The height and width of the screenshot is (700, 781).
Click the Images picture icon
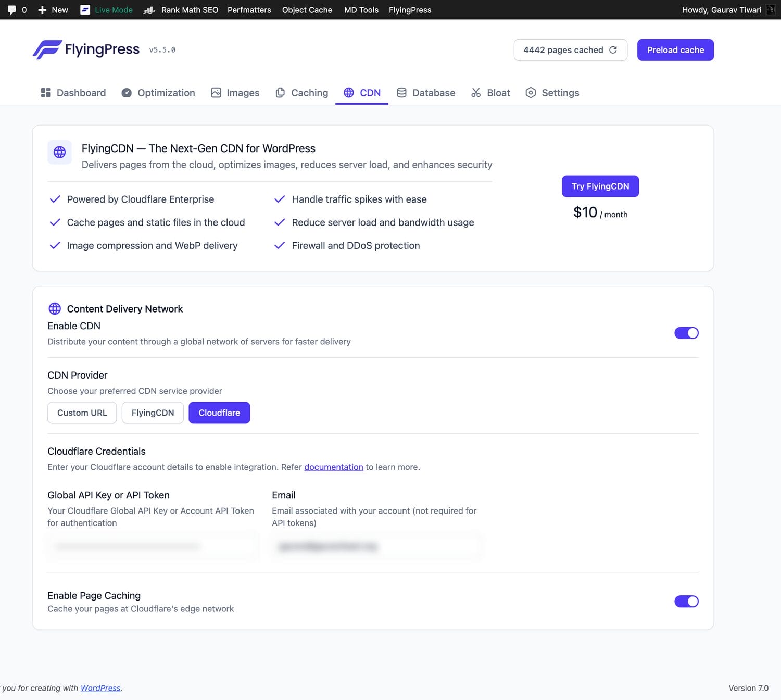(x=216, y=93)
